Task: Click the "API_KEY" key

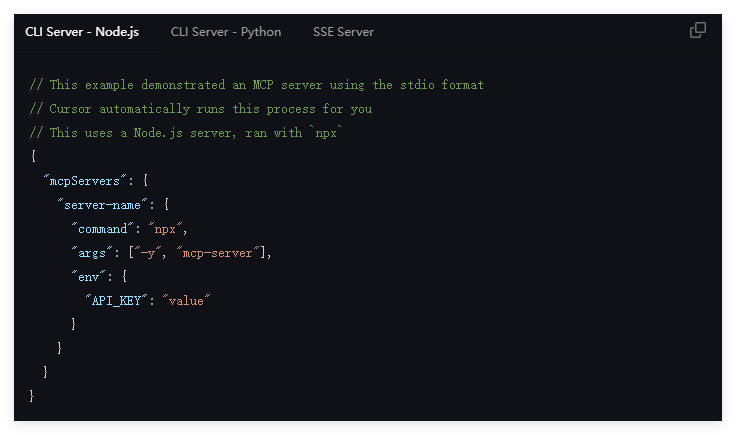Action: [x=117, y=301]
